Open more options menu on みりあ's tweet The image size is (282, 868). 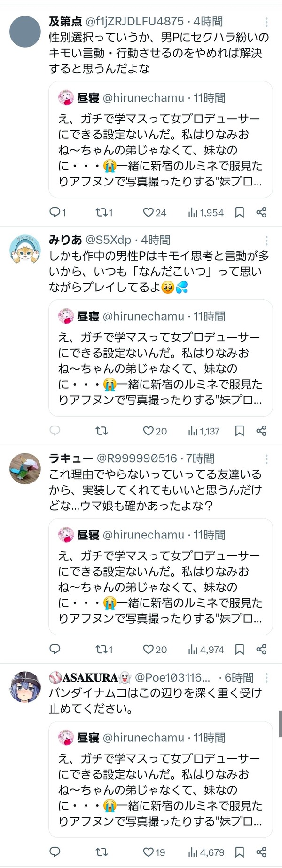click(266, 240)
